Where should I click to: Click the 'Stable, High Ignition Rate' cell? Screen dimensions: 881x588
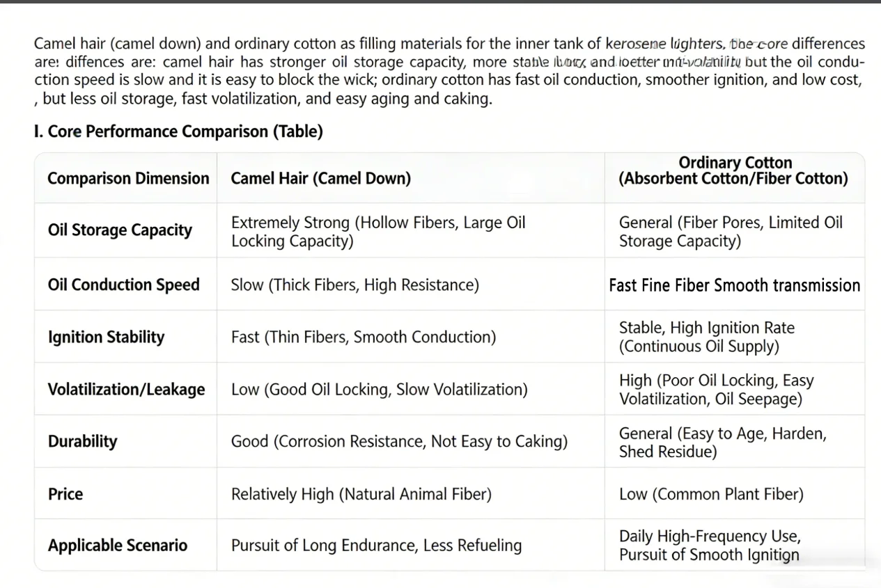coord(707,337)
